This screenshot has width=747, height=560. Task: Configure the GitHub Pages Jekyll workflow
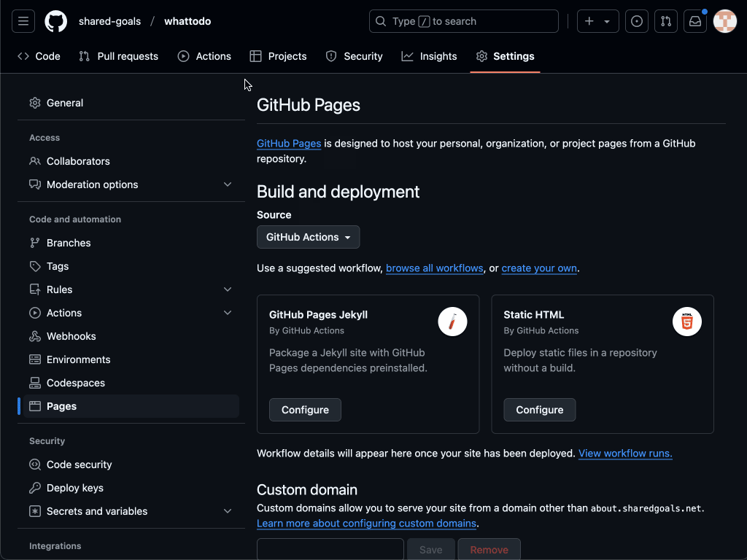click(305, 410)
